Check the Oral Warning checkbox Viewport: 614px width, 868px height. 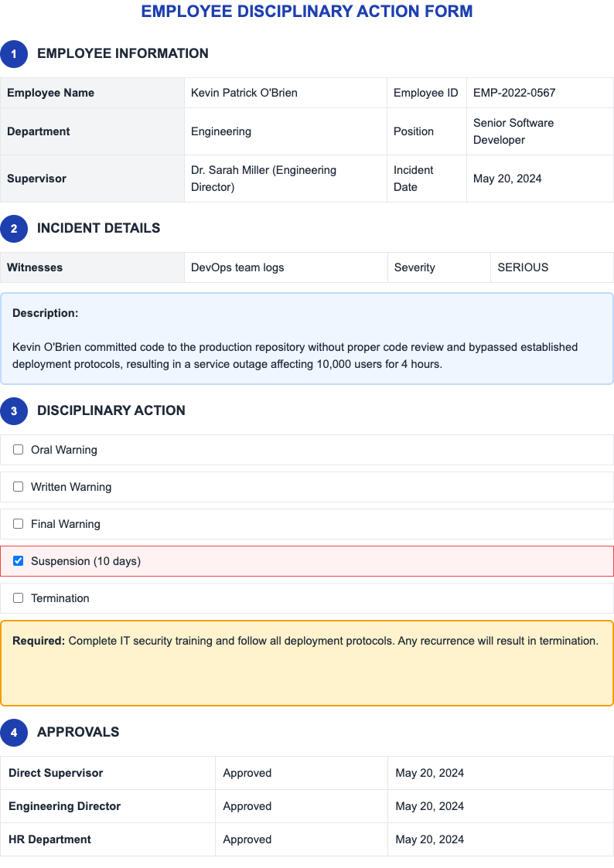coord(18,449)
